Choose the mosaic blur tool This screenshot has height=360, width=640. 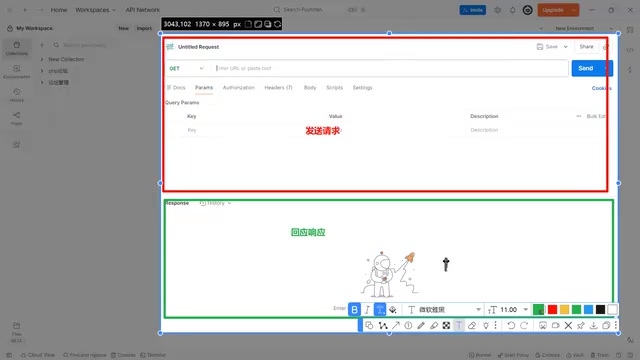tap(446, 325)
